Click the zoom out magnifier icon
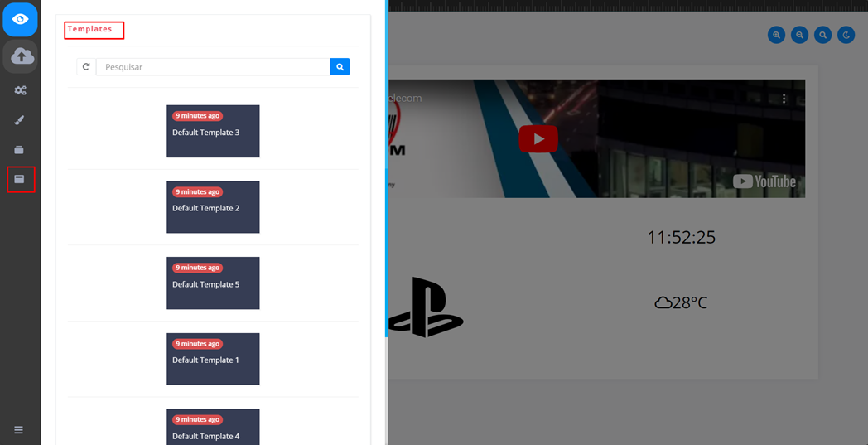This screenshot has width=868, height=445. click(799, 35)
